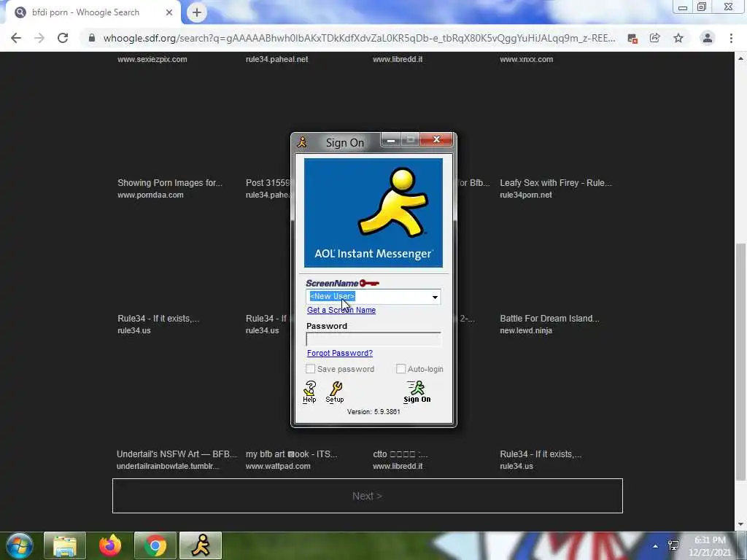747x560 pixels.
Task: Enable the Auto-login checkbox
Action: (401, 369)
